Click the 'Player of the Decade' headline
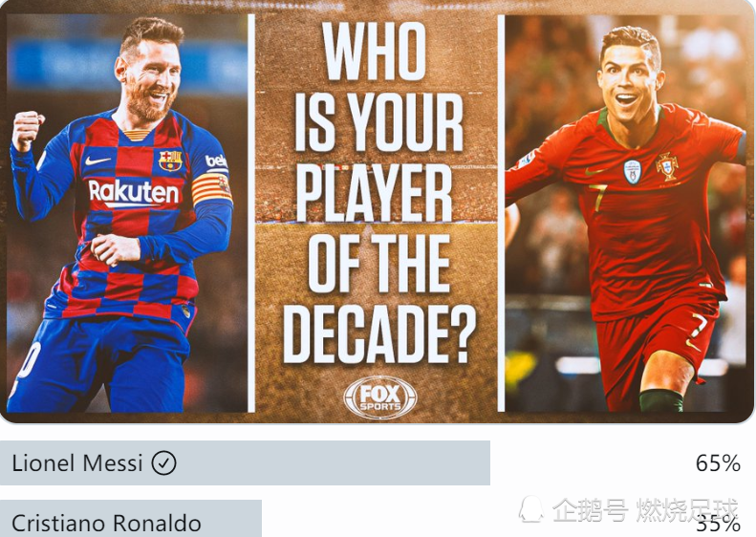Screen dimensions: 756x537 (379, 193)
